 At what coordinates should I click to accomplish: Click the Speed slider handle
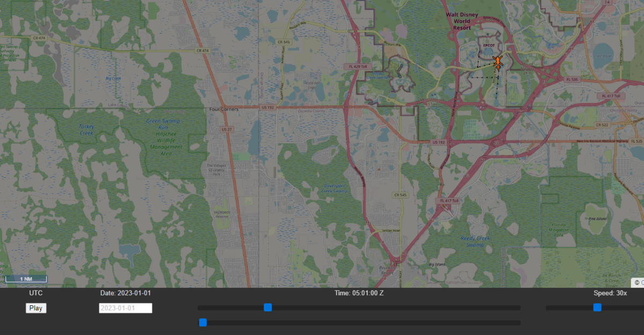597,308
